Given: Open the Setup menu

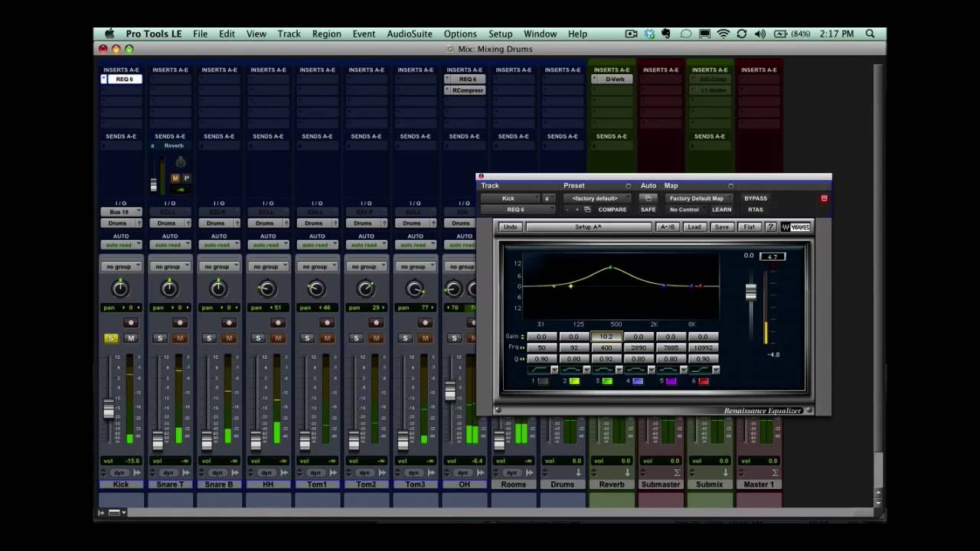Looking at the screenshot, I should click(500, 34).
